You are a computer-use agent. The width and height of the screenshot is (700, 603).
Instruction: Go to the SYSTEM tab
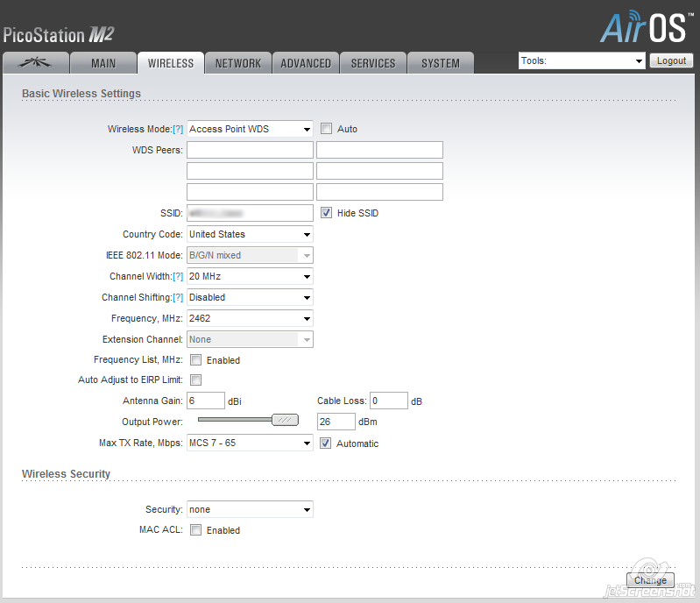click(440, 63)
